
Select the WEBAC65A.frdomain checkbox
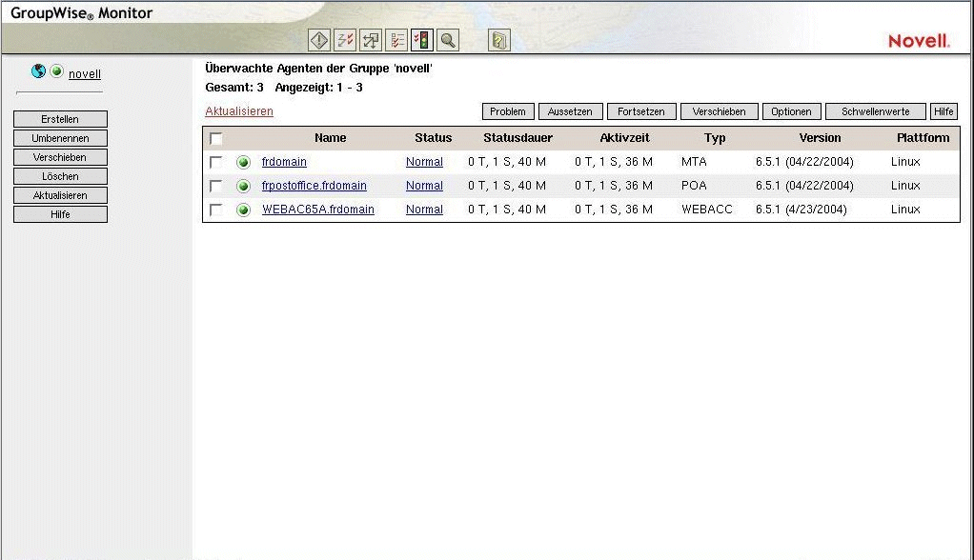pyautogui.click(x=216, y=209)
